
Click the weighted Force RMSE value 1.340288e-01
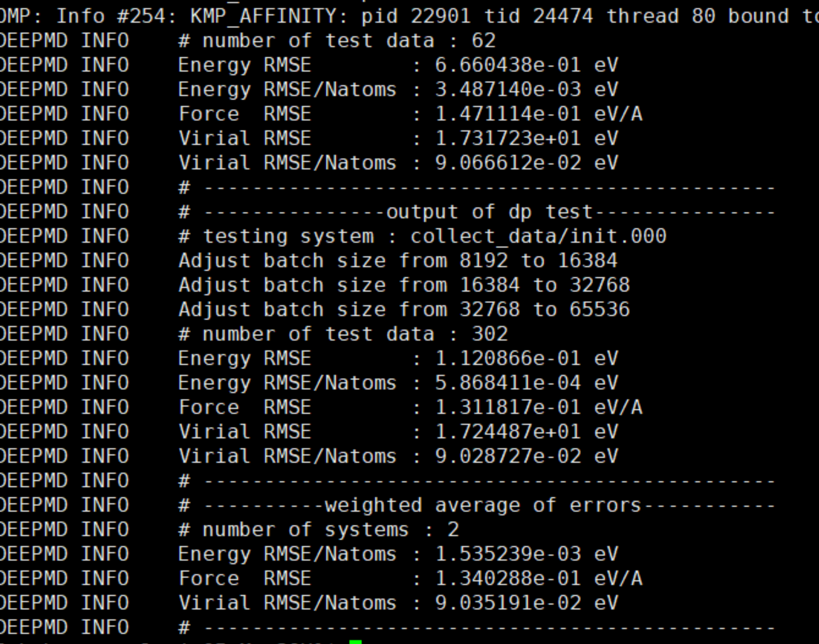click(508, 578)
